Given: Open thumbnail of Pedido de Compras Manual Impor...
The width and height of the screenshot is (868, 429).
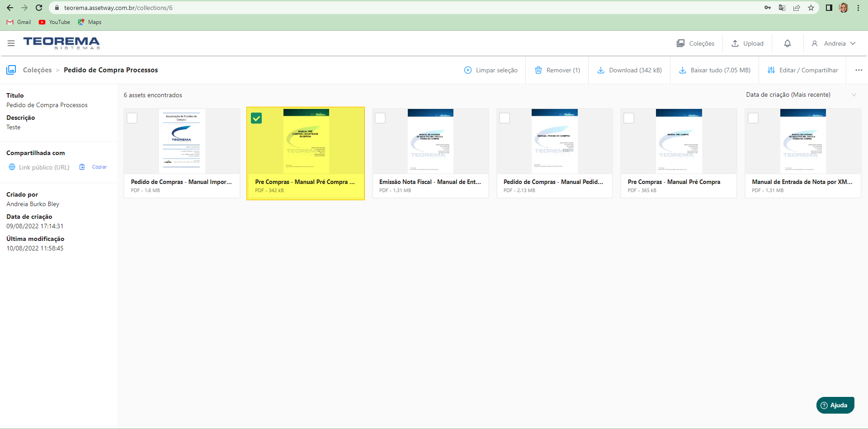Looking at the screenshot, I should (182, 141).
